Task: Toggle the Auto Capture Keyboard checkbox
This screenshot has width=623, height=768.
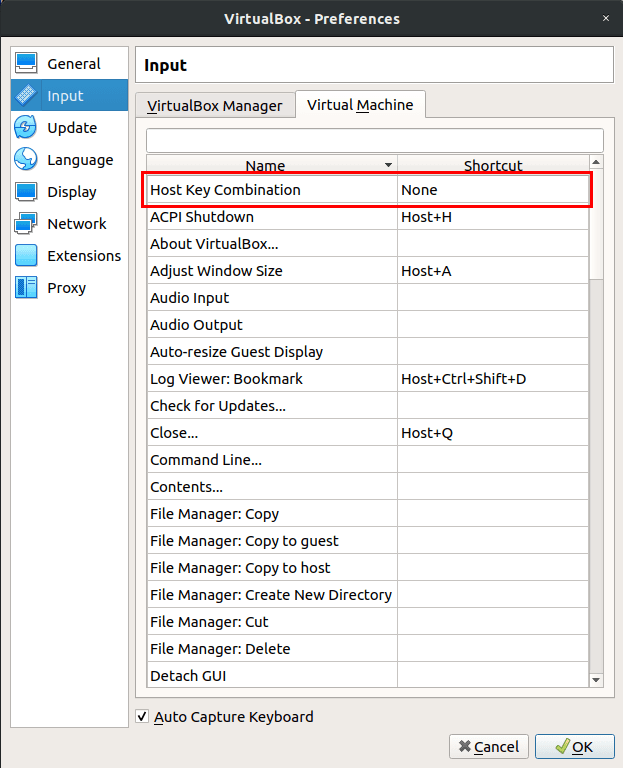Action: click(x=142, y=717)
